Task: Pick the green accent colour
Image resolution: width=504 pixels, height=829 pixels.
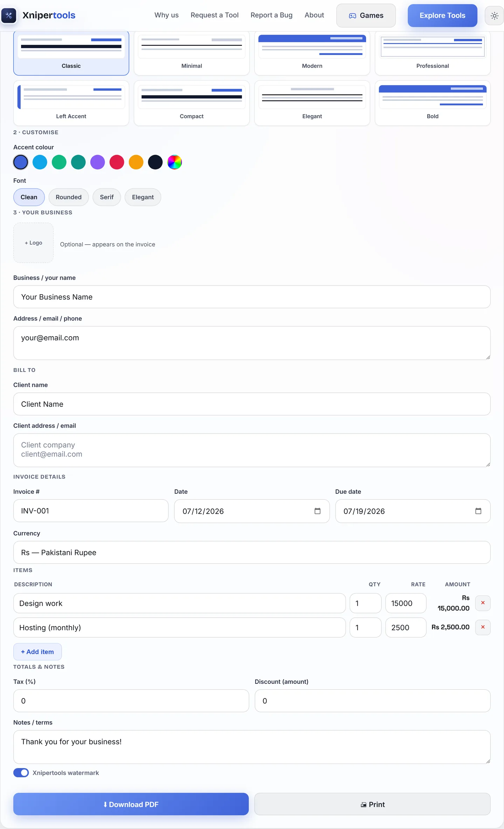Action: point(59,162)
